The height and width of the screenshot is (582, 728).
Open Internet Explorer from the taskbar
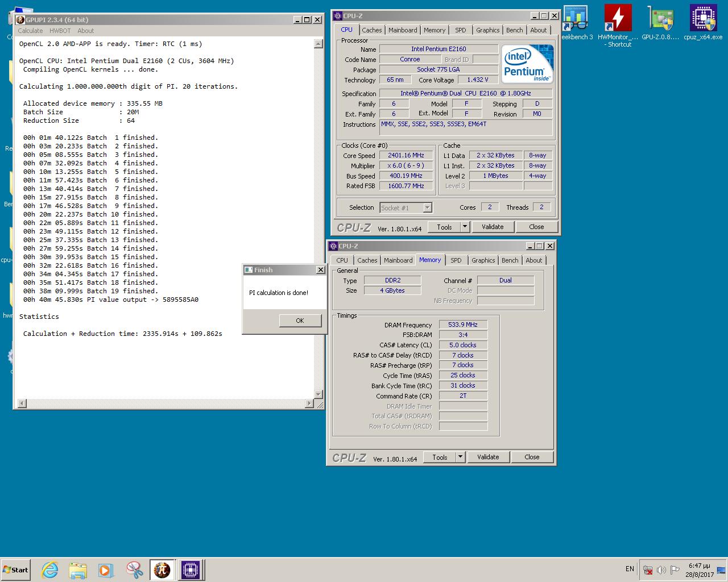point(50,569)
